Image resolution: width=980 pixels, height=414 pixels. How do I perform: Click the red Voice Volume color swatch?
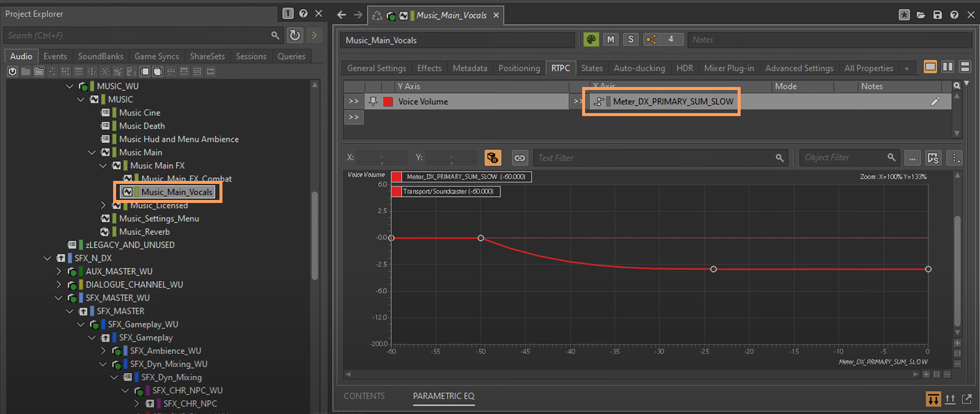coord(388,102)
